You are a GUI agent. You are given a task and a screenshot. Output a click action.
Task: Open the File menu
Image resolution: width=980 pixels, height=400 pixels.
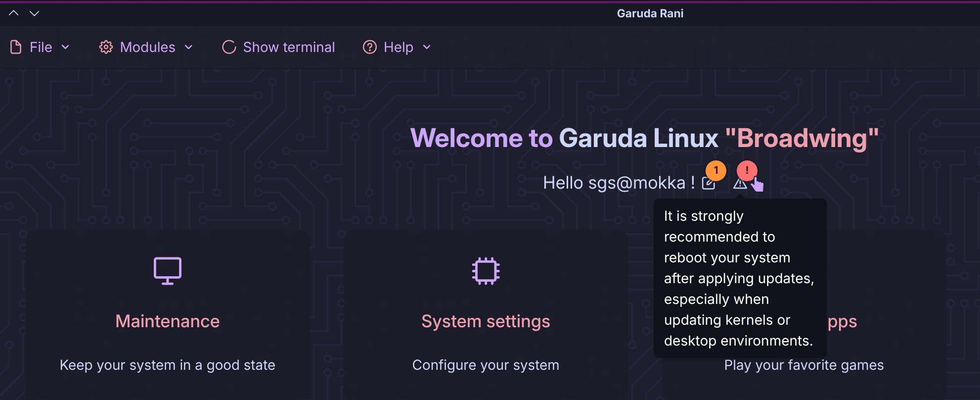pyautogui.click(x=40, y=47)
